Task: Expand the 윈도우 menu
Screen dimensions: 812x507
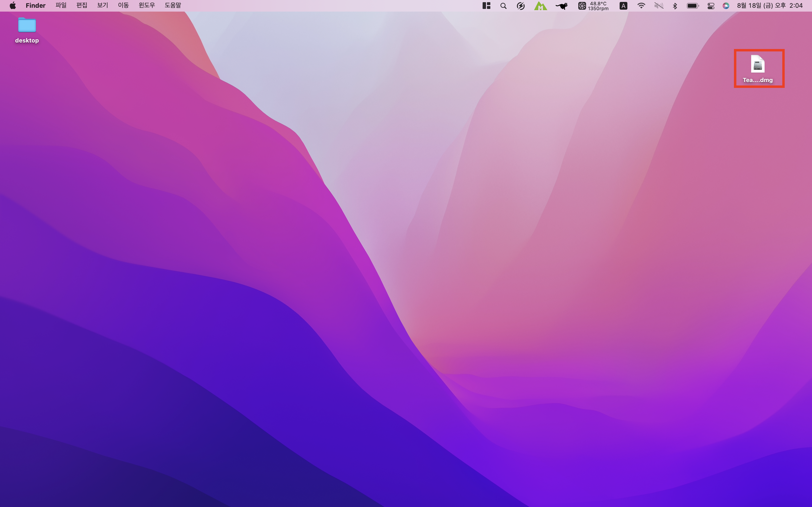Action: pyautogui.click(x=147, y=5)
